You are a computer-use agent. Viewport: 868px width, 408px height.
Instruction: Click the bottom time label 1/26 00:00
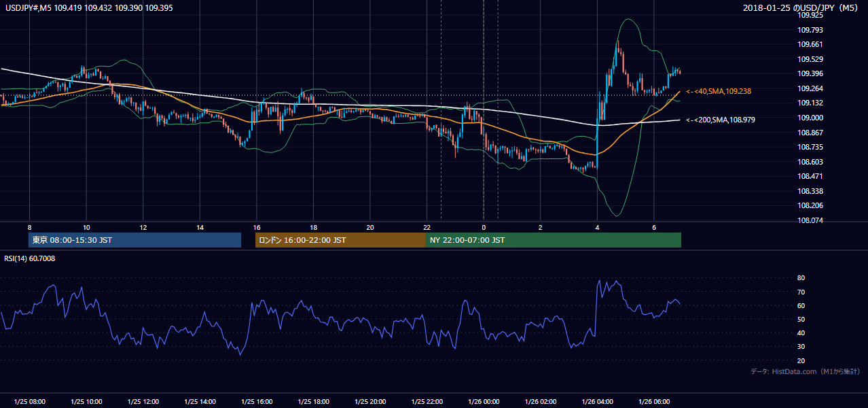click(x=484, y=402)
